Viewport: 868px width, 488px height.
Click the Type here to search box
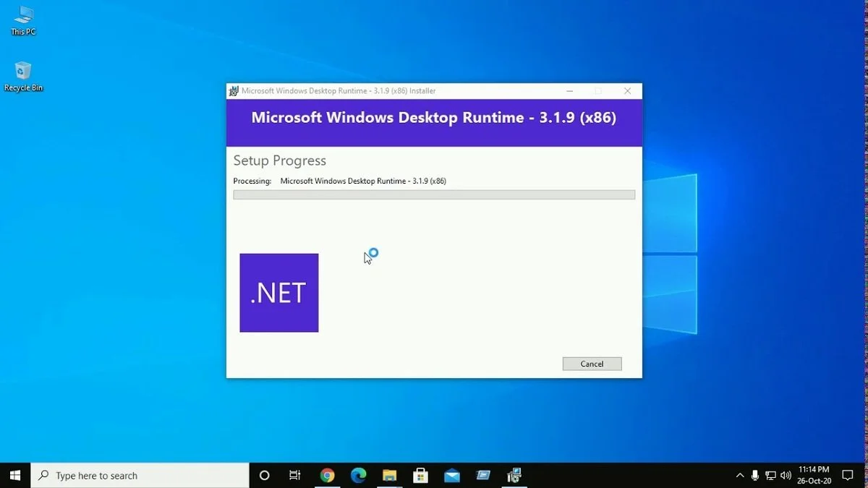click(x=140, y=475)
